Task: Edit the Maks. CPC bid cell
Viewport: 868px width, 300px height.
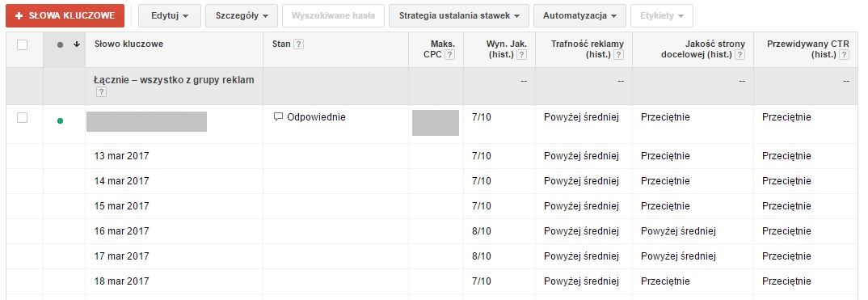Action: 436,123
